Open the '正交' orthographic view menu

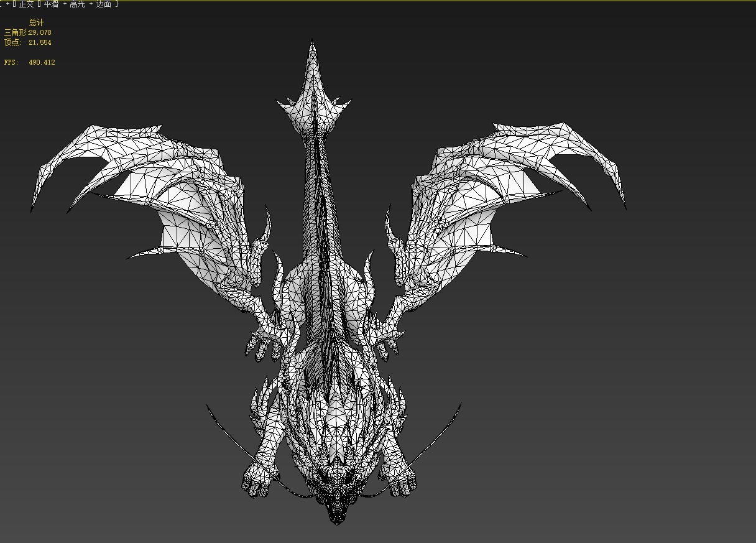click(27, 4)
